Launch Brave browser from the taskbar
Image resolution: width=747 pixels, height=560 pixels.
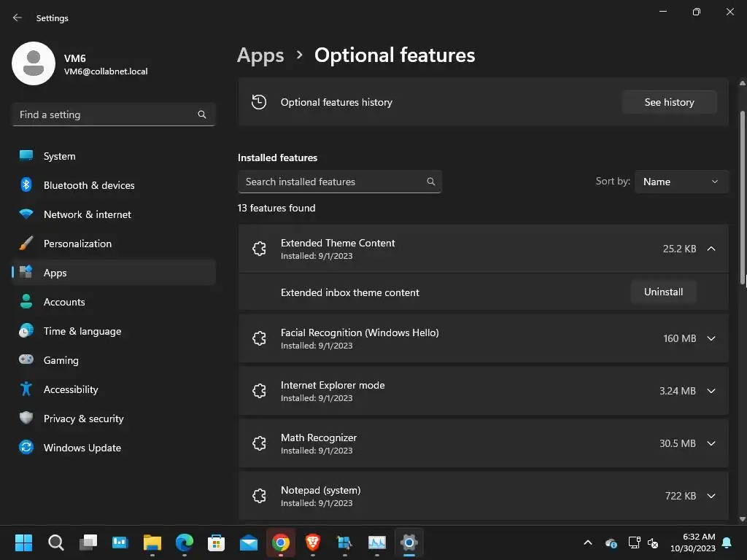click(x=312, y=542)
